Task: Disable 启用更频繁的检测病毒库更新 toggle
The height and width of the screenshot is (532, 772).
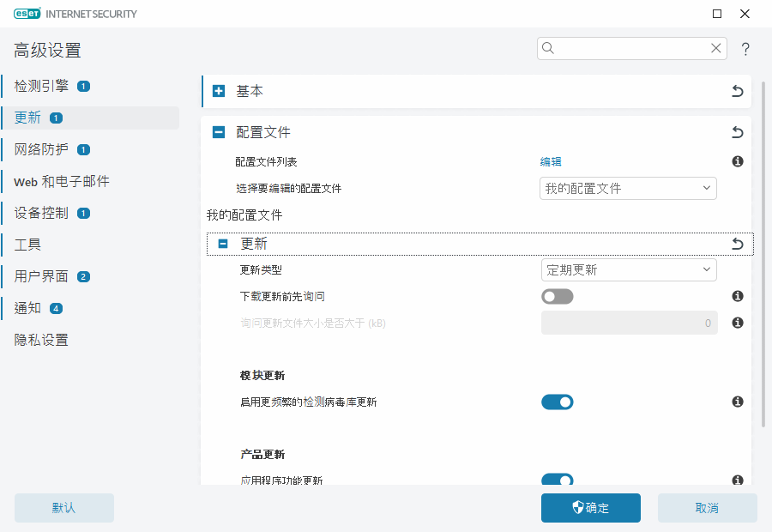Action: 558,402
